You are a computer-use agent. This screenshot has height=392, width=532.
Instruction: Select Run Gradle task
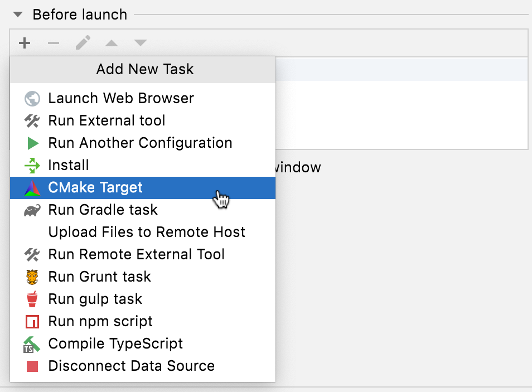[x=103, y=210]
